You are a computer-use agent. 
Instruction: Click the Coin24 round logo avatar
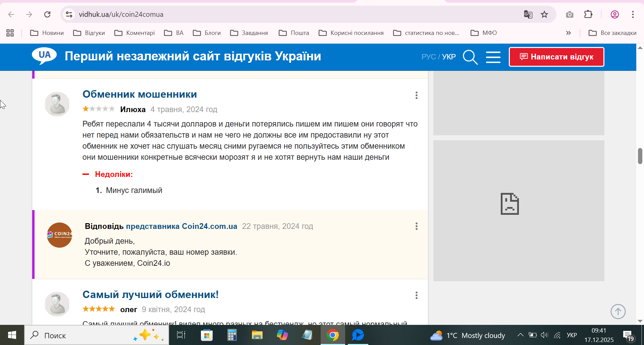coord(59,235)
